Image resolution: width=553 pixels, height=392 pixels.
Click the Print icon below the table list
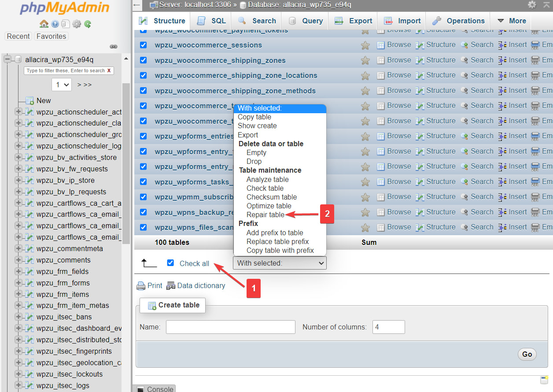(141, 286)
